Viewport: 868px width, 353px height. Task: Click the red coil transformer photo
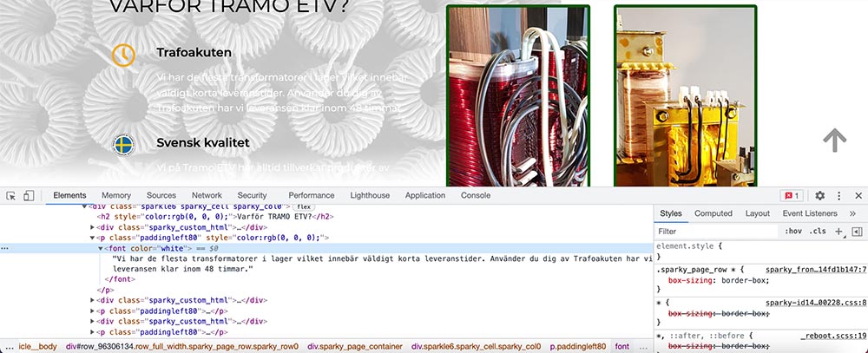[x=518, y=95]
